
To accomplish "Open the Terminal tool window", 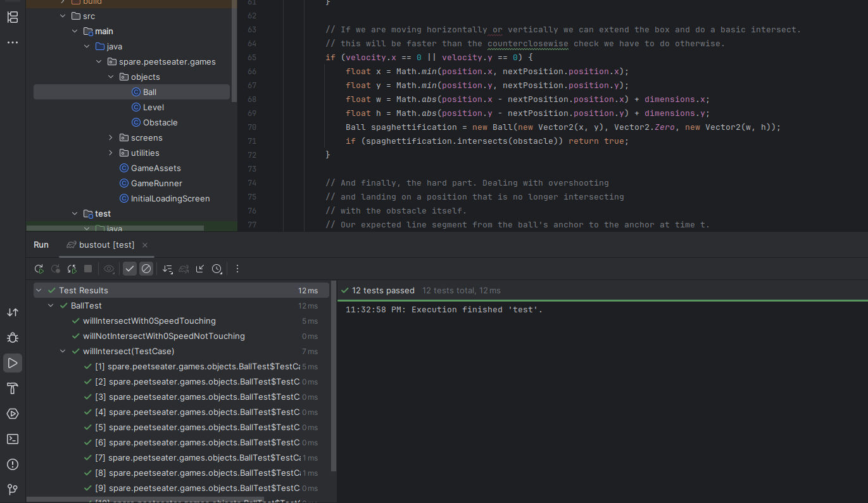I will (x=13, y=439).
